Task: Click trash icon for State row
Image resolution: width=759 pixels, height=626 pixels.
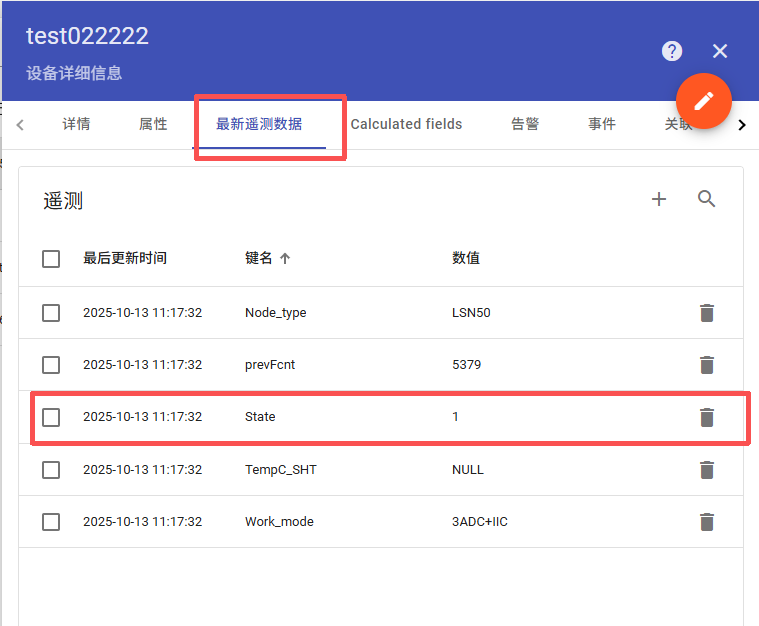Action: (x=707, y=417)
